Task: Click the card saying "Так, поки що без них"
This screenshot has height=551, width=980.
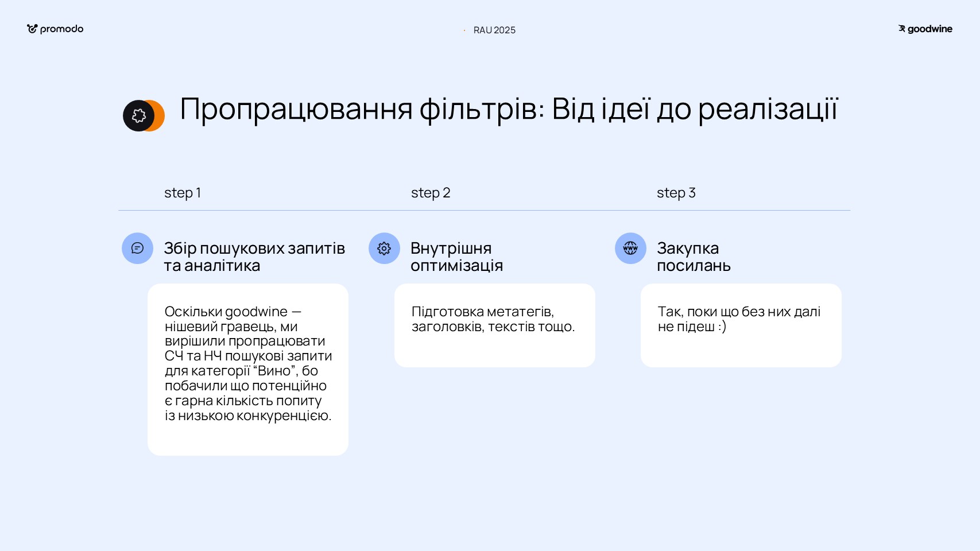Action: tap(741, 325)
